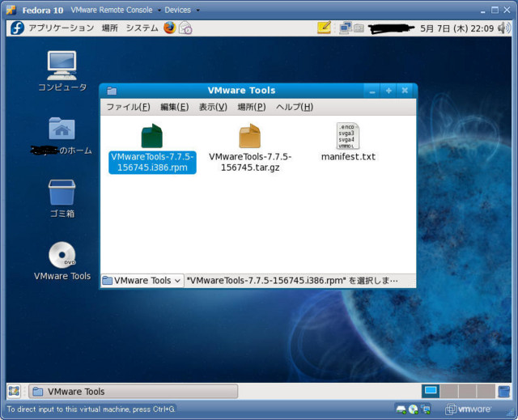
Task: Click the VMwareTools-7.7.5-156745.tar.gz file name label
Action: point(250,162)
